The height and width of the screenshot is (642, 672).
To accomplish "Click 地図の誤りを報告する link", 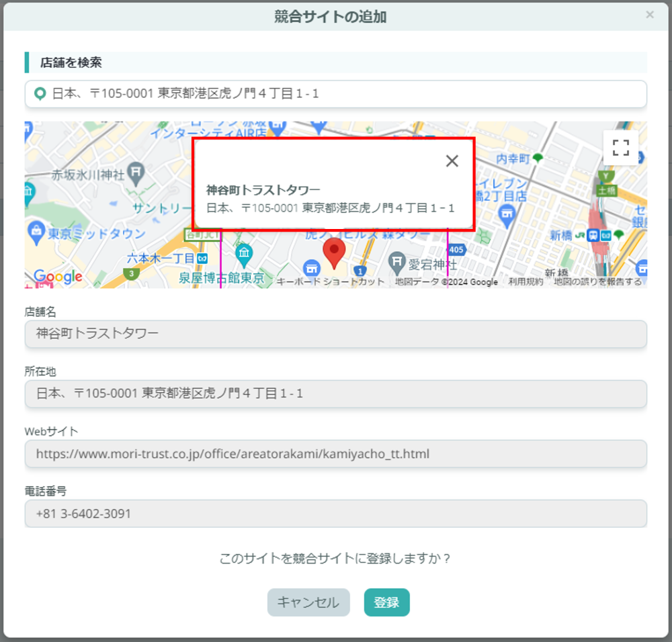I will click(597, 282).
